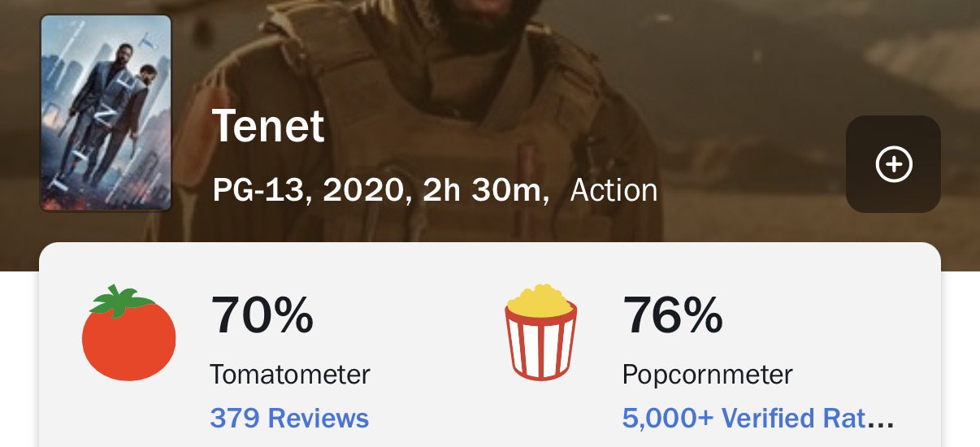Open the 5,000+ Verified Ratings link

[x=758, y=419]
